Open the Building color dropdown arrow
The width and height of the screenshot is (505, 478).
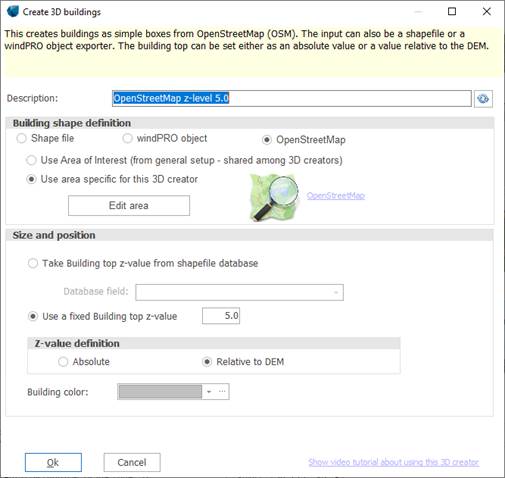pos(209,391)
